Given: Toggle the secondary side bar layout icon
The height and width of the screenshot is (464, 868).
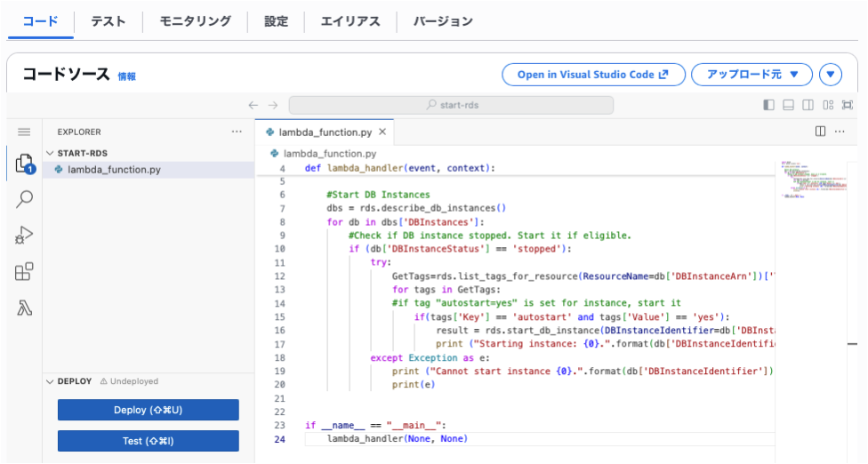Looking at the screenshot, I should [x=808, y=105].
